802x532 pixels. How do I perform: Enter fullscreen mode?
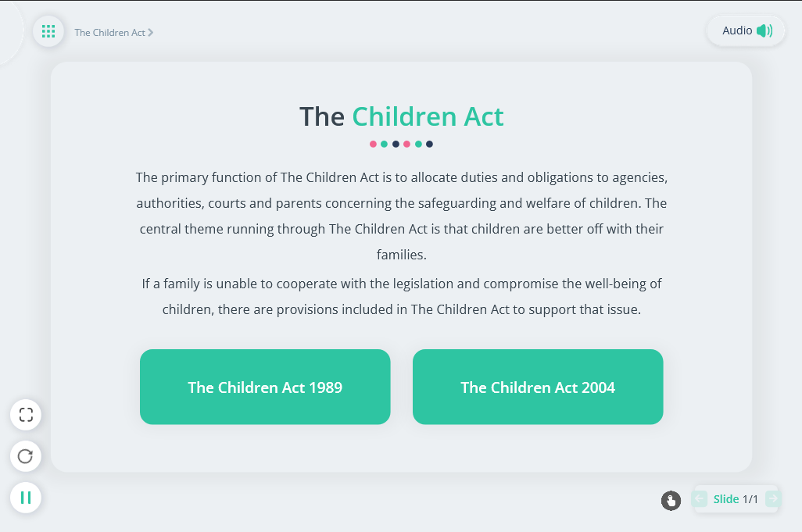coord(26,415)
